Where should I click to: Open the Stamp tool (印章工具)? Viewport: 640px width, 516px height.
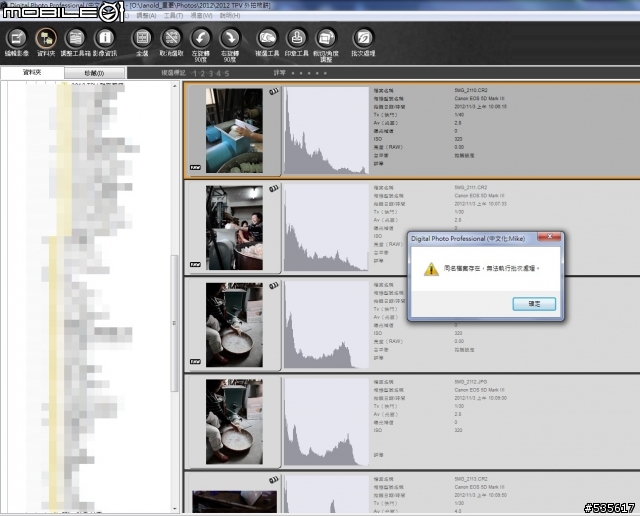297,42
